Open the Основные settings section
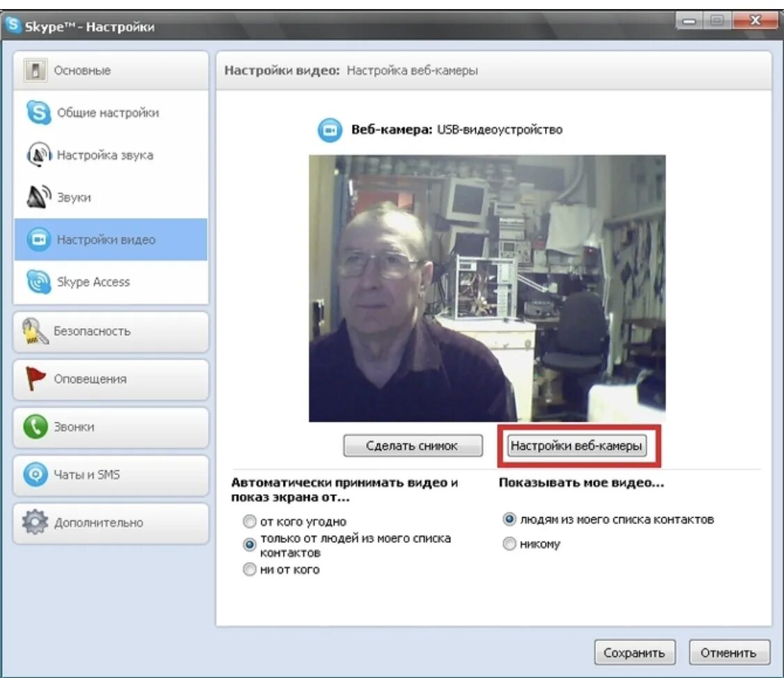Viewport: 784px width, 678px height. (111, 70)
